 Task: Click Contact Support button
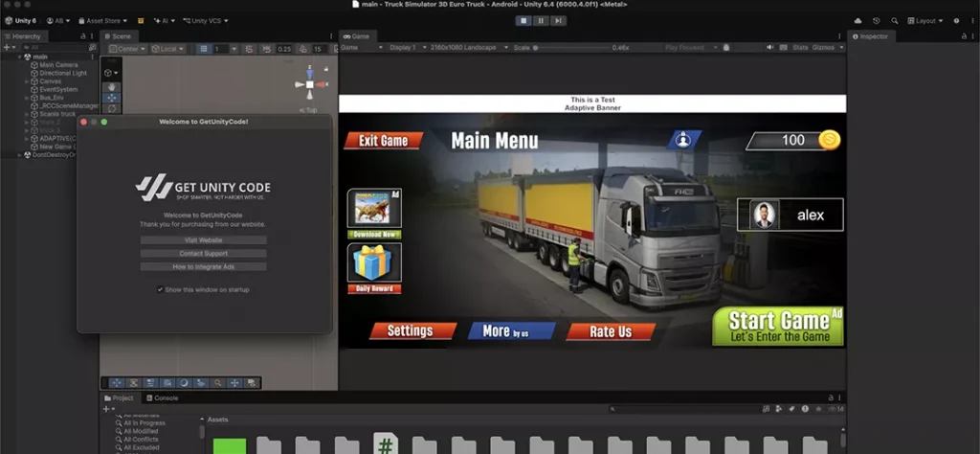point(203,253)
